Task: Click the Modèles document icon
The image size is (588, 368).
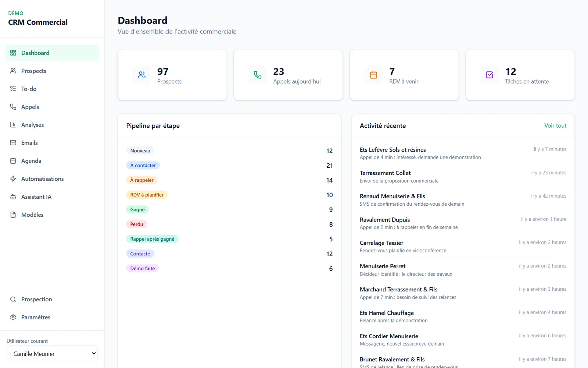Action: (x=13, y=215)
